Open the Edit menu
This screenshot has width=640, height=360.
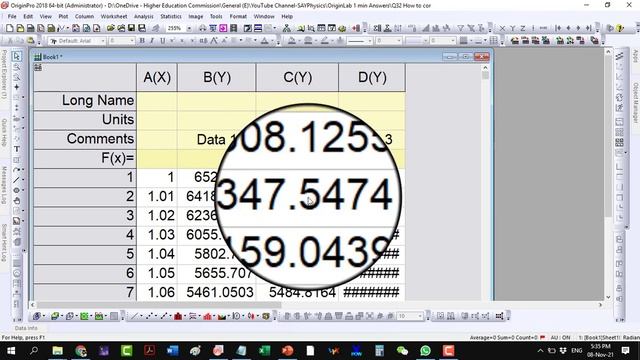pos(28,16)
